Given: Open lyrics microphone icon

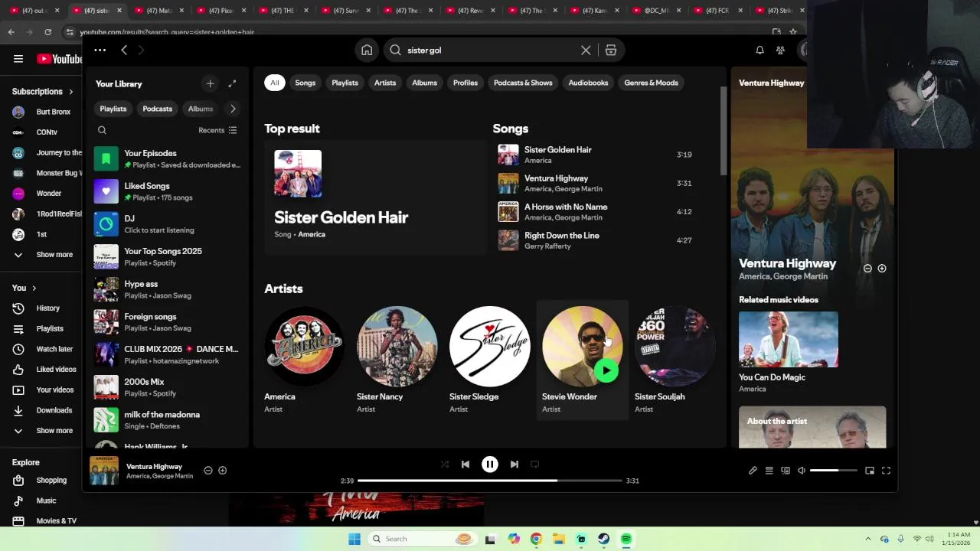Looking at the screenshot, I should pyautogui.click(x=753, y=471).
